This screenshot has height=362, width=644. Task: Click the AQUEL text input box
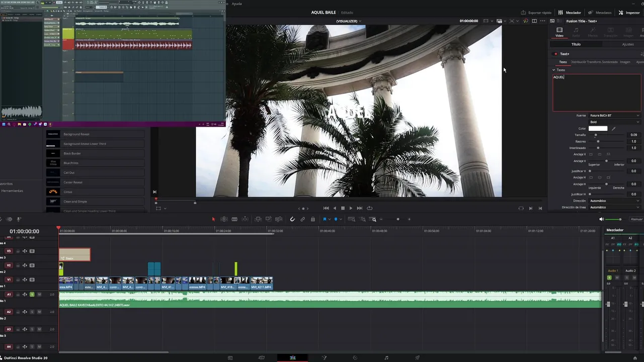(597, 93)
